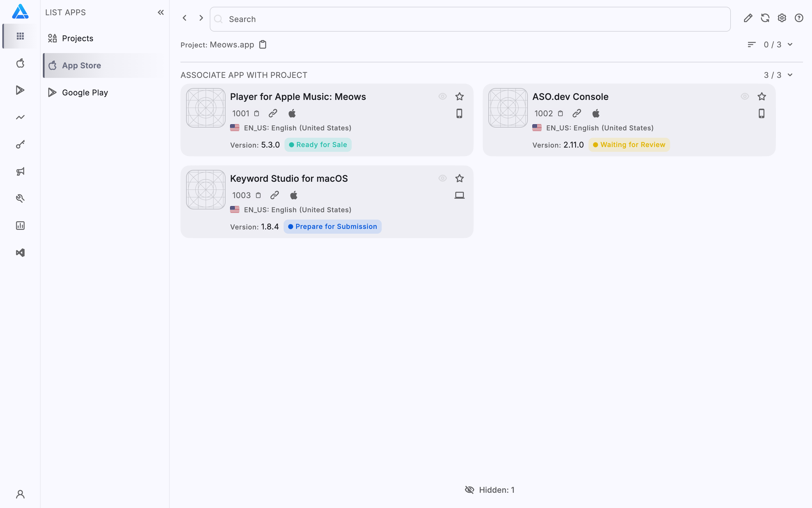Click the sort lines icon

[x=752, y=45]
